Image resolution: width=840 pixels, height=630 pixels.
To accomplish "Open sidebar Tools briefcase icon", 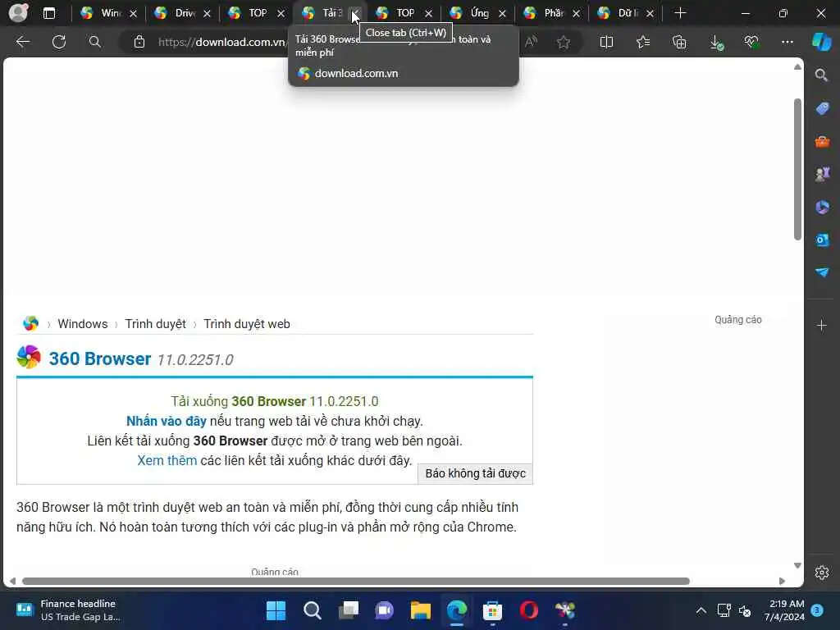I will coord(822,141).
